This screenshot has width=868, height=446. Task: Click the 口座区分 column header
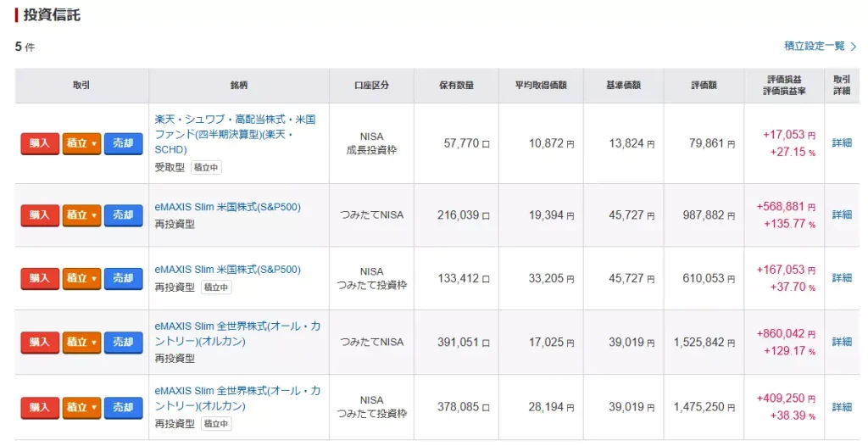371,86
